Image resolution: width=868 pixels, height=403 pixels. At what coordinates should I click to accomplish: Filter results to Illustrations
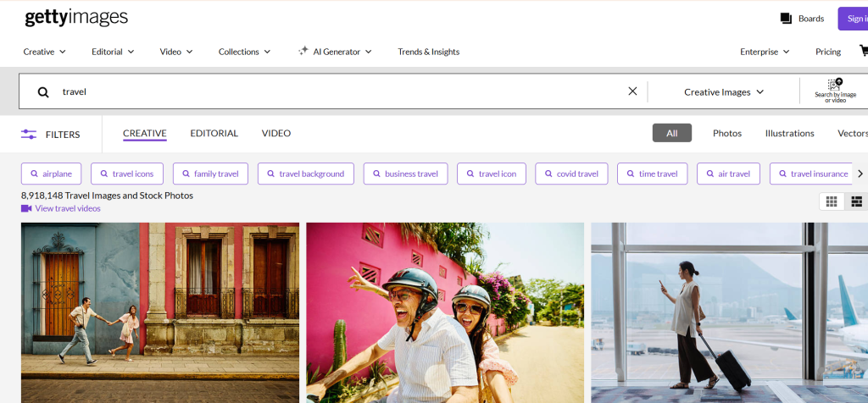coord(789,133)
